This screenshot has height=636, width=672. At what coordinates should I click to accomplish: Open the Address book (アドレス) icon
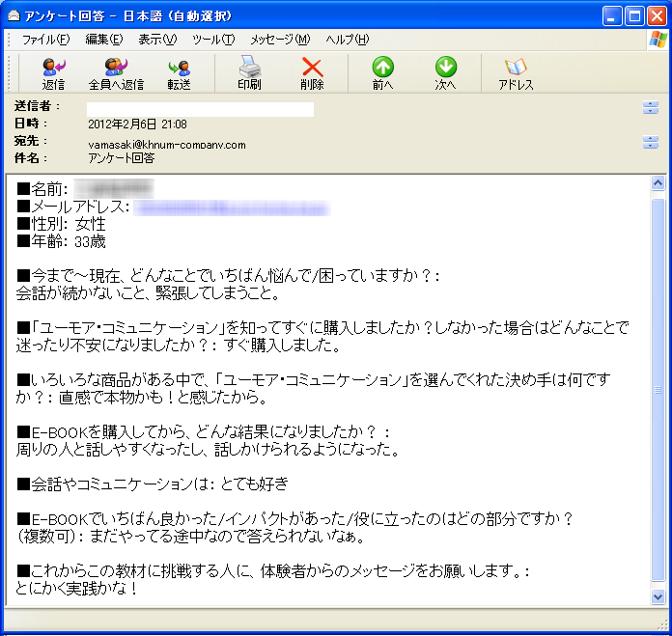point(516,73)
